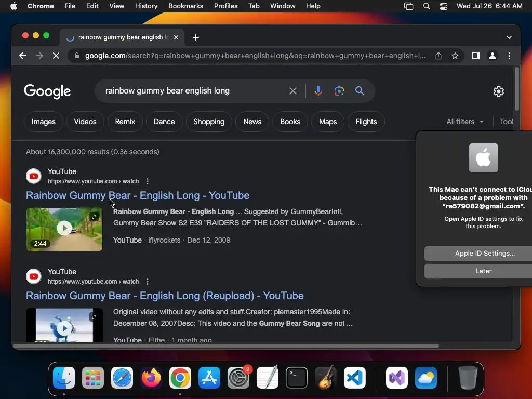This screenshot has height=399, width=532.
Task: Dismiss iCloud dialog with Later
Action: tap(478, 271)
